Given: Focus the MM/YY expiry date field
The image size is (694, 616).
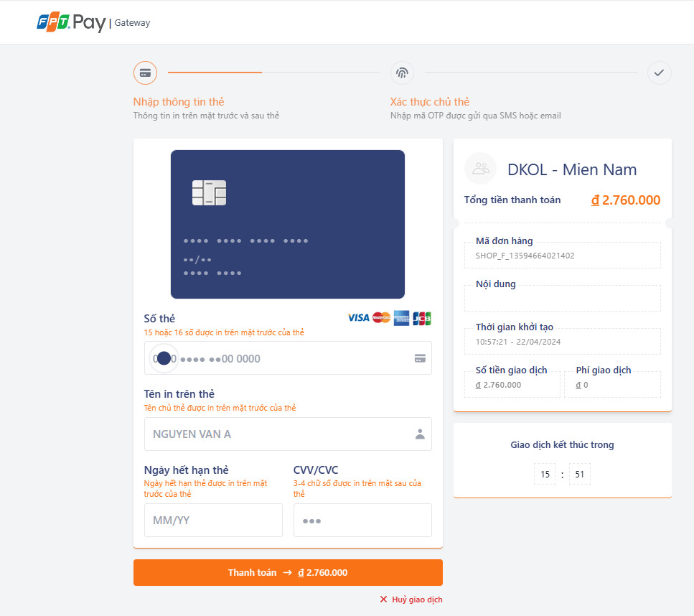Looking at the screenshot, I should pyautogui.click(x=213, y=521).
